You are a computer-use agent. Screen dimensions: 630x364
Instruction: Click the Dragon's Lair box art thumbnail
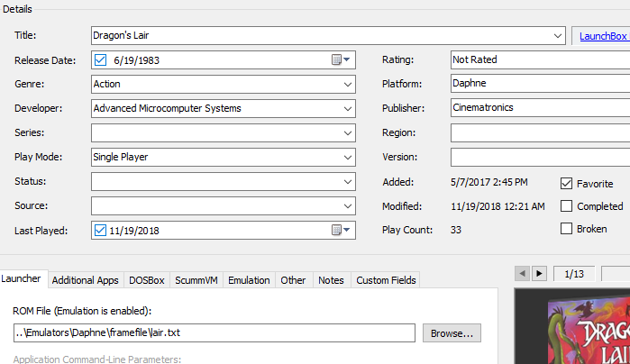tap(589, 332)
